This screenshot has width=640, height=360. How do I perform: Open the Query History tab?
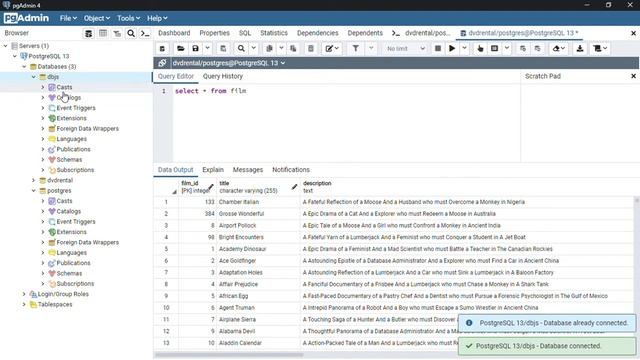223,76
